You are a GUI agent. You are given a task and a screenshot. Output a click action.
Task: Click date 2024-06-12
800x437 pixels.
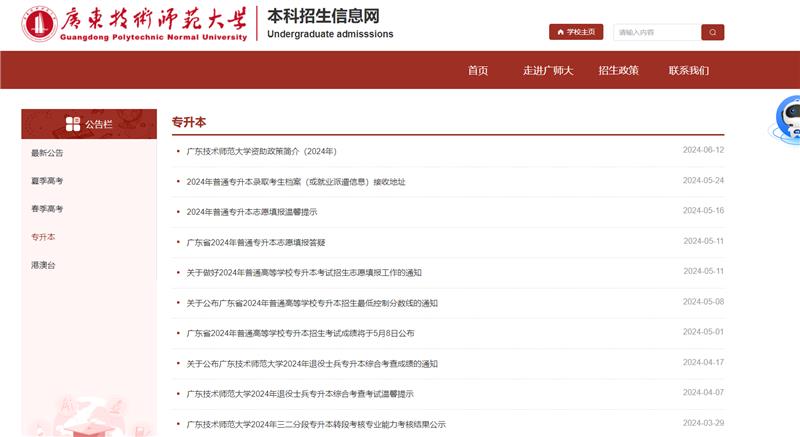[x=704, y=150]
